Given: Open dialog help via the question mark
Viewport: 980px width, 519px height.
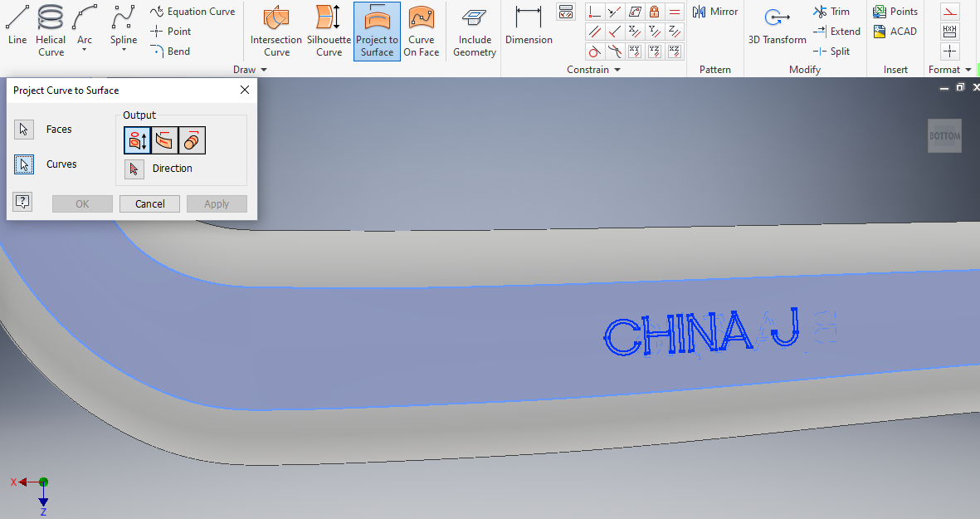Looking at the screenshot, I should [x=22, y=202].
